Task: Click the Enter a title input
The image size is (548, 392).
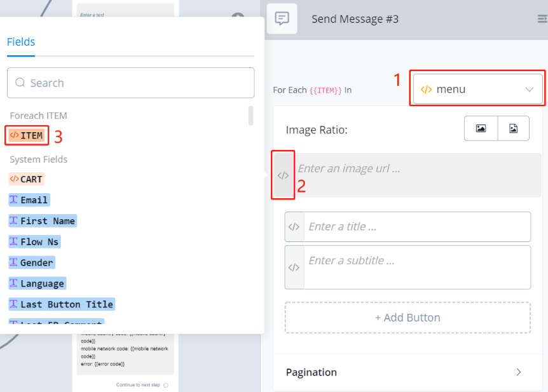Action: tap(416, 227)
